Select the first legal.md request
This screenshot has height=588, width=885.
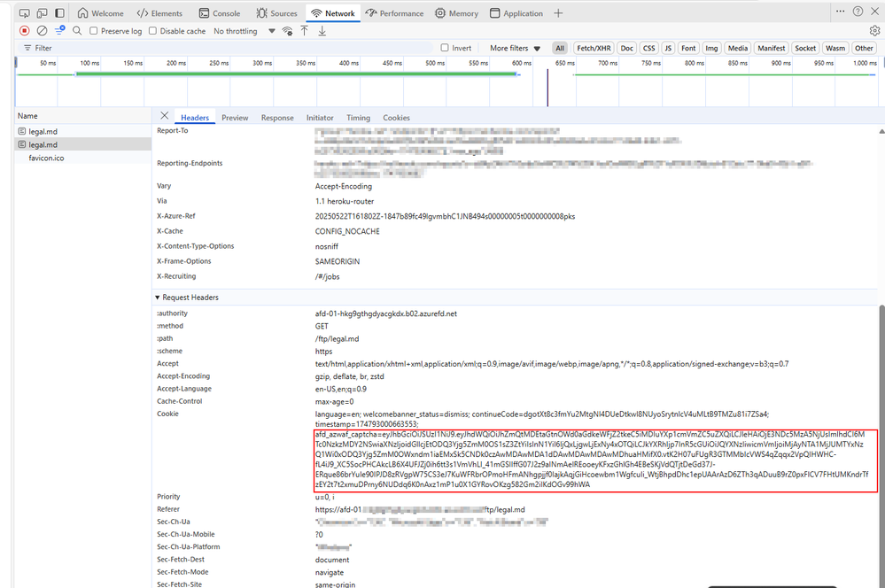pyautogui.click(x=83, y=131)
